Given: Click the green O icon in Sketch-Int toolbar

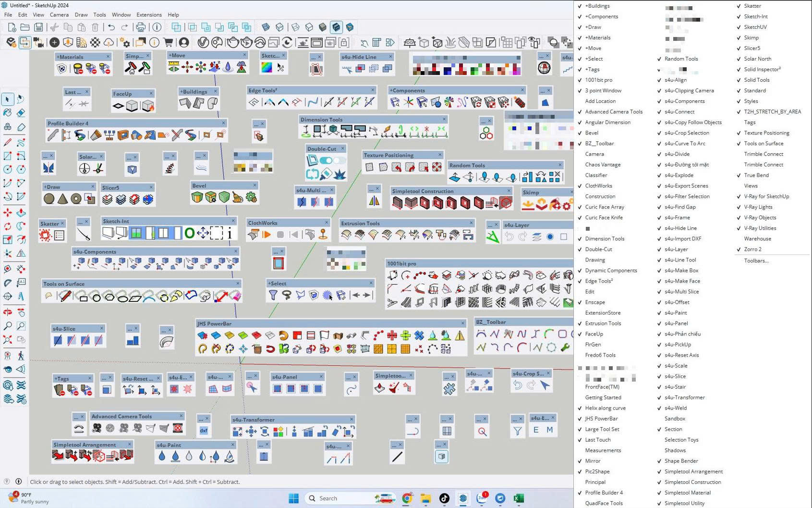Looking at the screenshot, I should point(190,234).
